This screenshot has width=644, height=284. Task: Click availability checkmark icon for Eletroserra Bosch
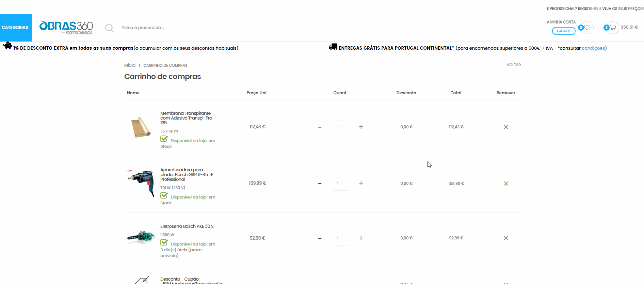164,242
